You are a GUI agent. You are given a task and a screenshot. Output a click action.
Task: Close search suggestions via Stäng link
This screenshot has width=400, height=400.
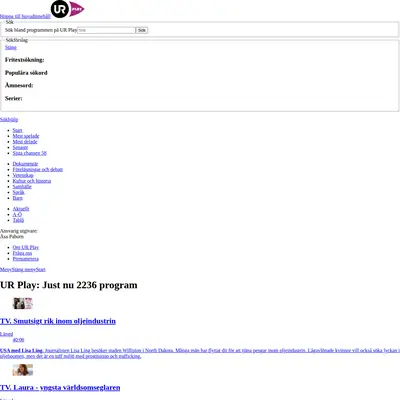(x=11, y=47)
